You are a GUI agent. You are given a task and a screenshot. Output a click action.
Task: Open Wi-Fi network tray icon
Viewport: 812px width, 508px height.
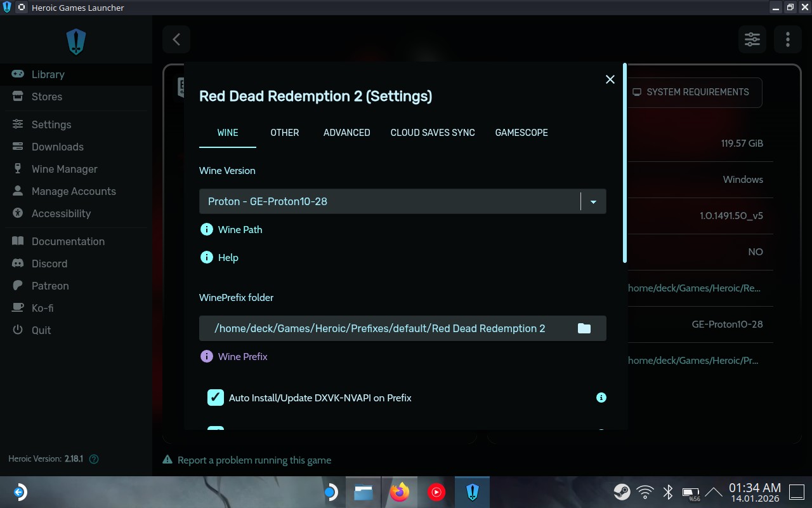point(645,492)
